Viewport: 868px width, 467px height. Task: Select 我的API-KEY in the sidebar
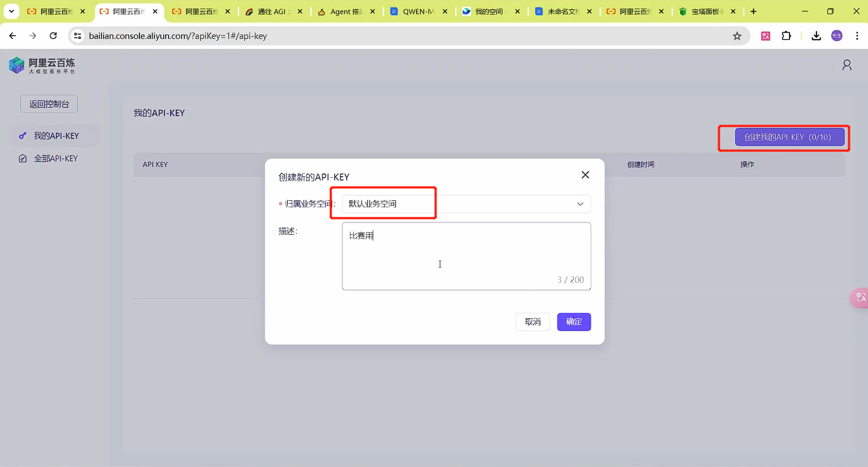pos(54,136)
